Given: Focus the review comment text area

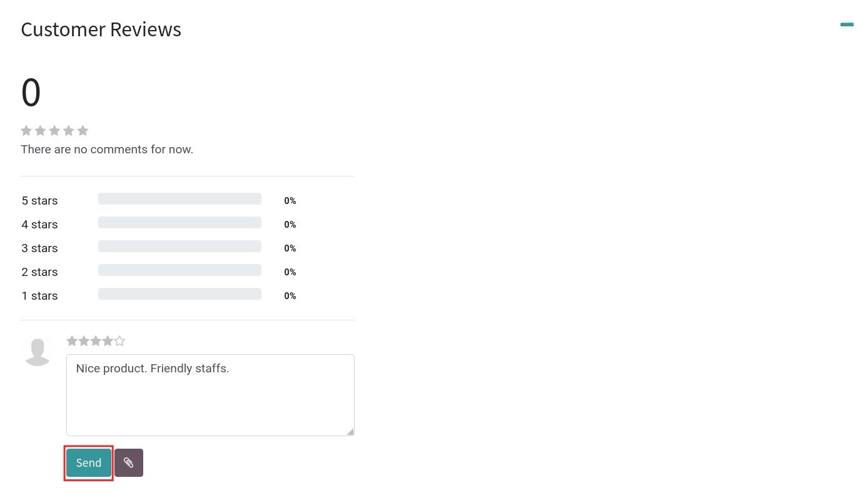Looking at the screenshot, I should [x=210, y=395].
